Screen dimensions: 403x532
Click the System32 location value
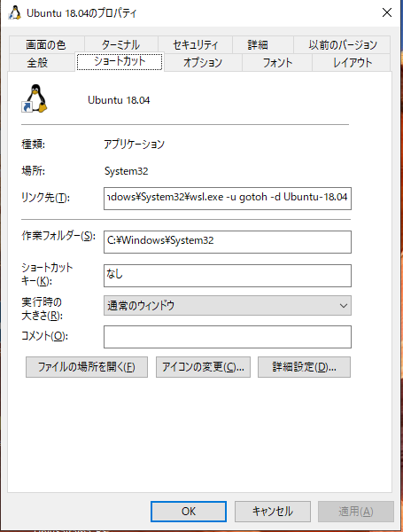pyautogui.click(x=126, y=171)
